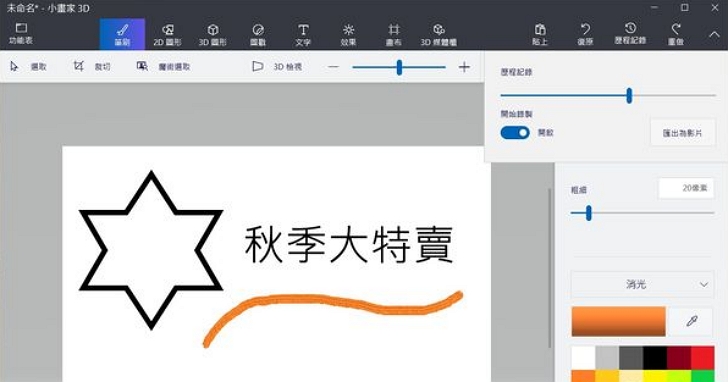Image resolution: width=728 pixels, height=382 pixels.
Task: Open the 文字 text tool tab
Action: [303, 34]
